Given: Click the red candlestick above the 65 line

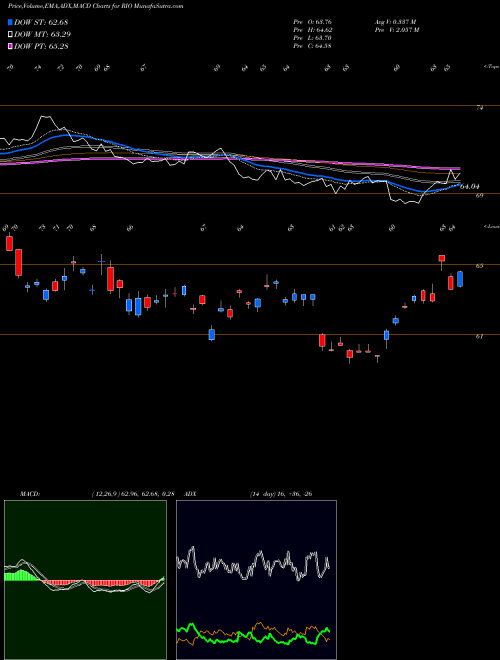Looking at the screenshot, I should click(x=441, y=258).
